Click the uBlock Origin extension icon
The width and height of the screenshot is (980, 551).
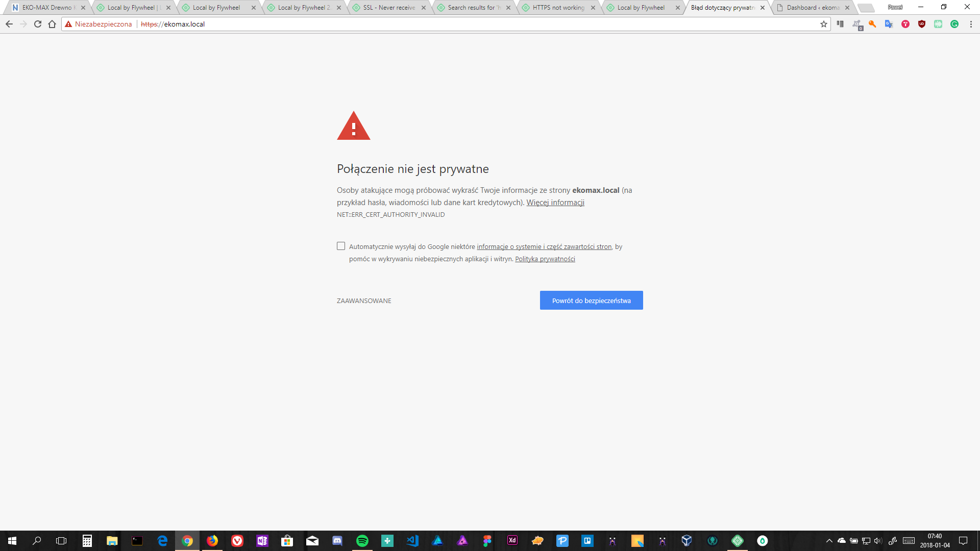point(922,24)
